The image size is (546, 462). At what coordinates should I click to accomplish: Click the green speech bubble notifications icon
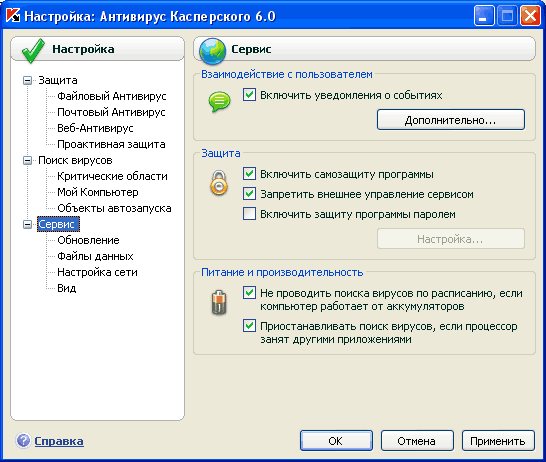219,101
